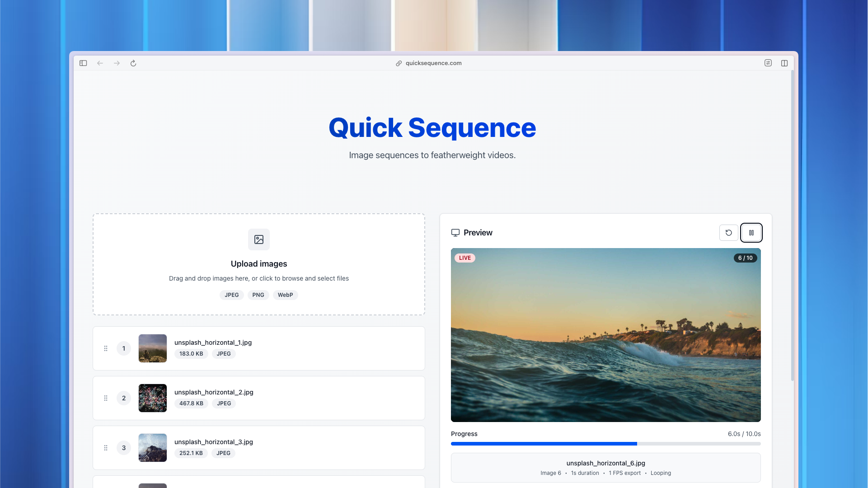
Task: Click the 252.1 KB size badge
Action: coord(191,453)
